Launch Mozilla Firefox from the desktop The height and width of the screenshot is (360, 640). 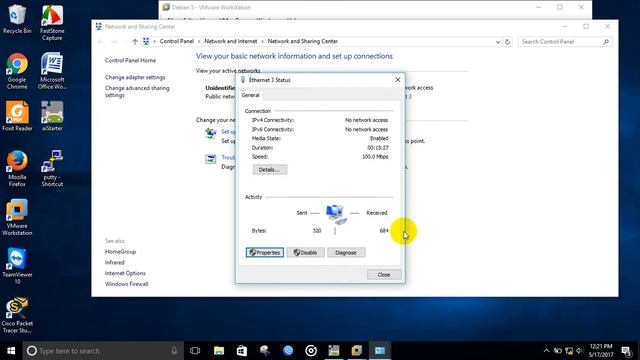[x=17, y=168]
